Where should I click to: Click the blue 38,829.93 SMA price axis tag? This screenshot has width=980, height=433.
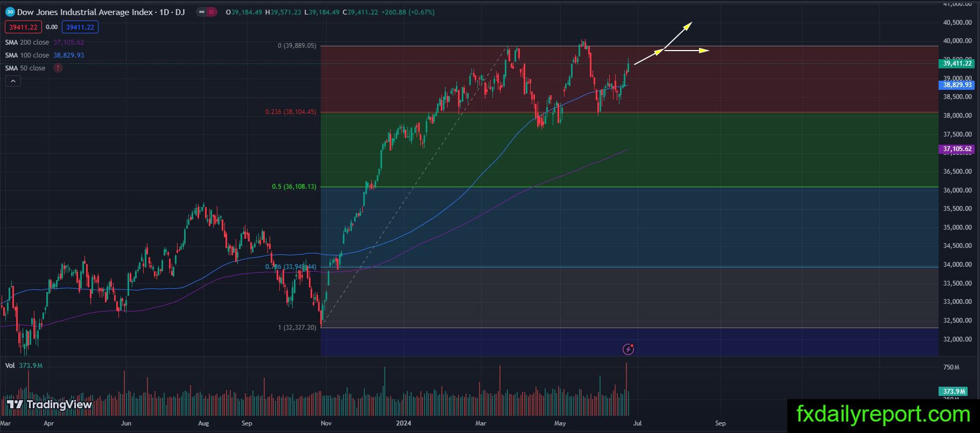(x=957, y=85)
